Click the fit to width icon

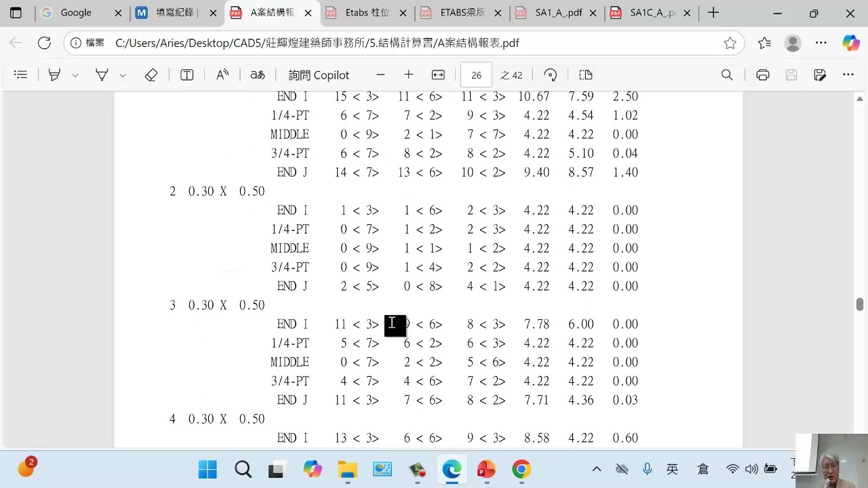click(x=438, y=75)
